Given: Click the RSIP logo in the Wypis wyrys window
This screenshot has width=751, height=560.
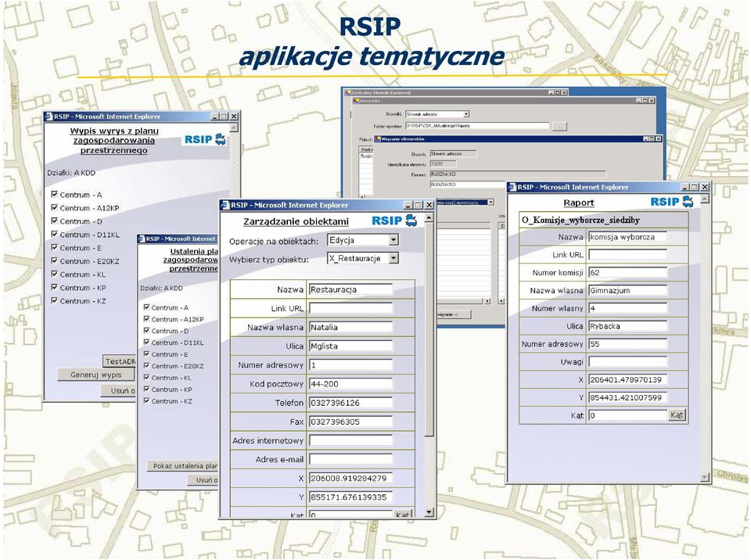Looking at the screenshot, I should pyautogui.click(x=206, y=139).
